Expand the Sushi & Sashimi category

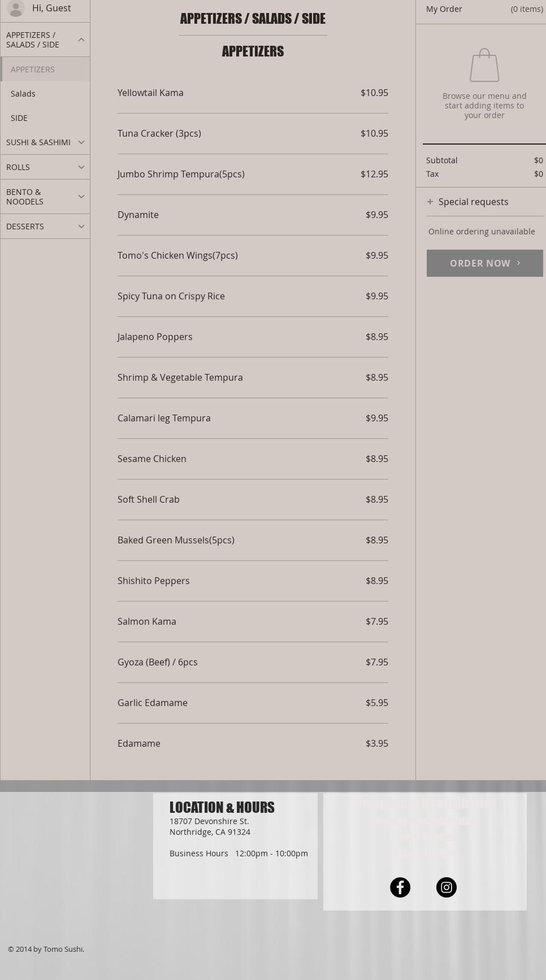[x=81, y=142]
